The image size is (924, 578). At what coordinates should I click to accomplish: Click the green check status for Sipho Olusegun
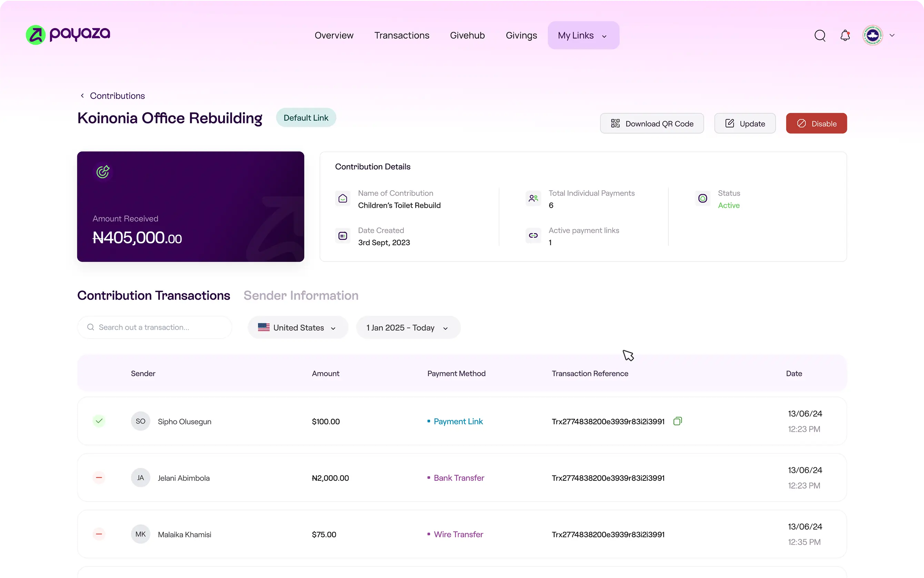(99, 421)
